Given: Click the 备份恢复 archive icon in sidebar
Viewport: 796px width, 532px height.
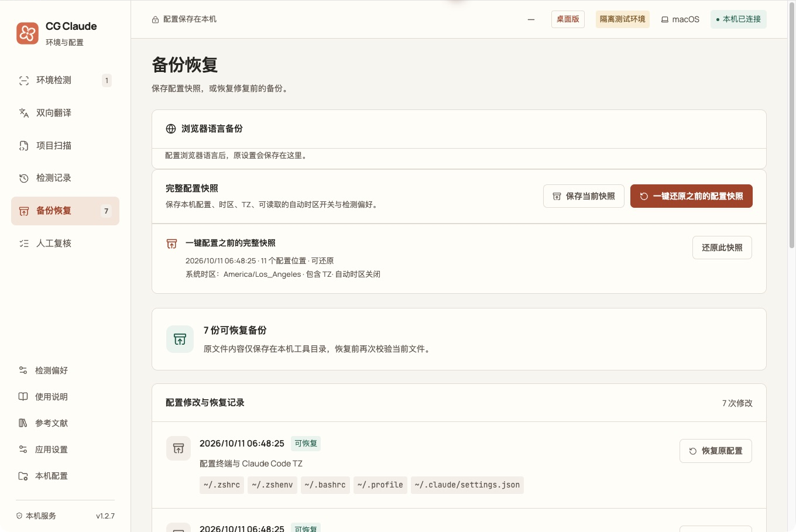Looking at the screenshot, I should (x=24, y=211).
